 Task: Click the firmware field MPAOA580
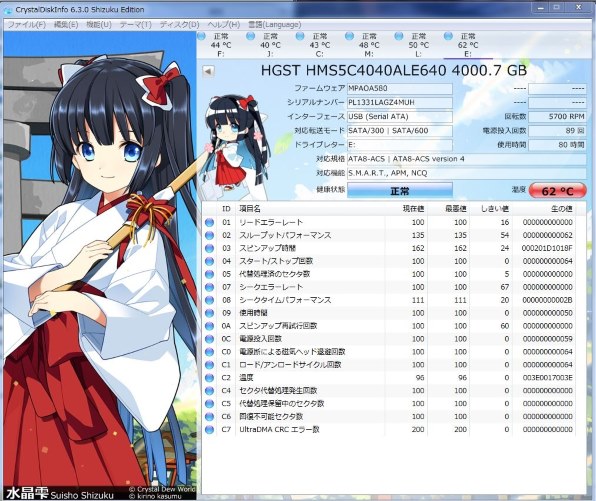(399, 89)
